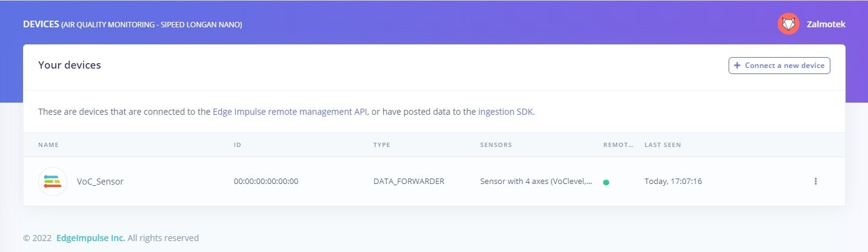This screenshot has height=252, width=868.
Task: Sort by the ID column header
Action: 238,145
